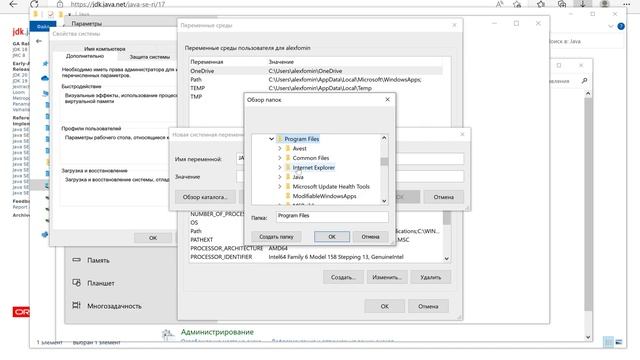This screenshot has height=360, width=640.
Task: Select the Internet Explorer folder
Action: (313, 167)
